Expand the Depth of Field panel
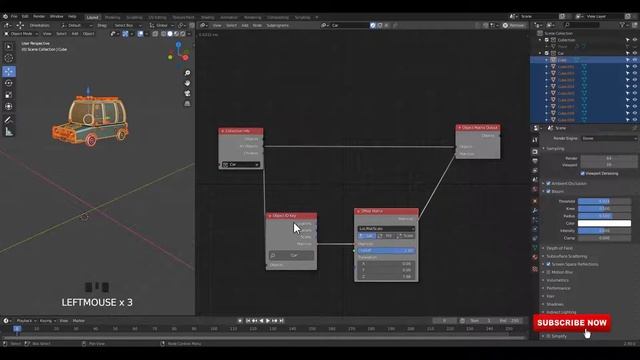This screenshot has height=360, width=640. [560, 248]
